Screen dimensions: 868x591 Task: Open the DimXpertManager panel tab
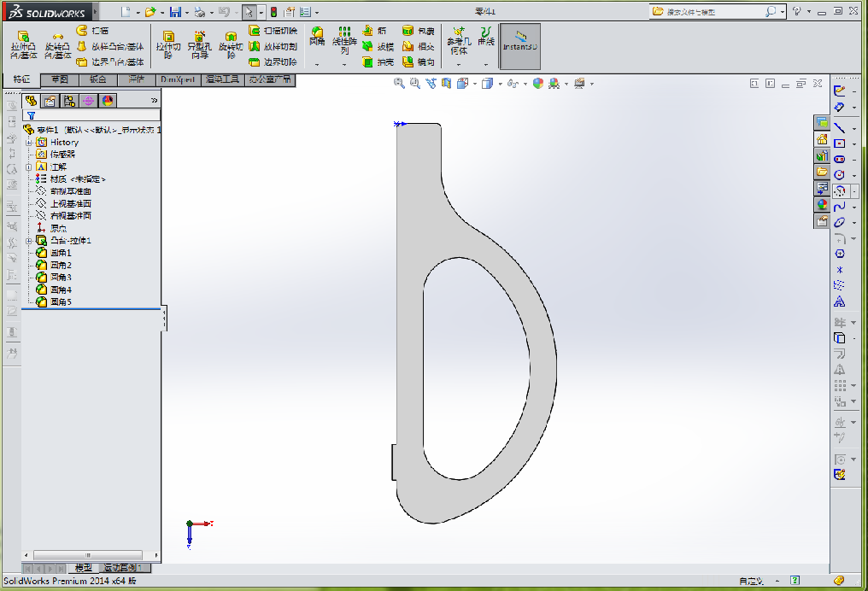[x=88, y=101]
